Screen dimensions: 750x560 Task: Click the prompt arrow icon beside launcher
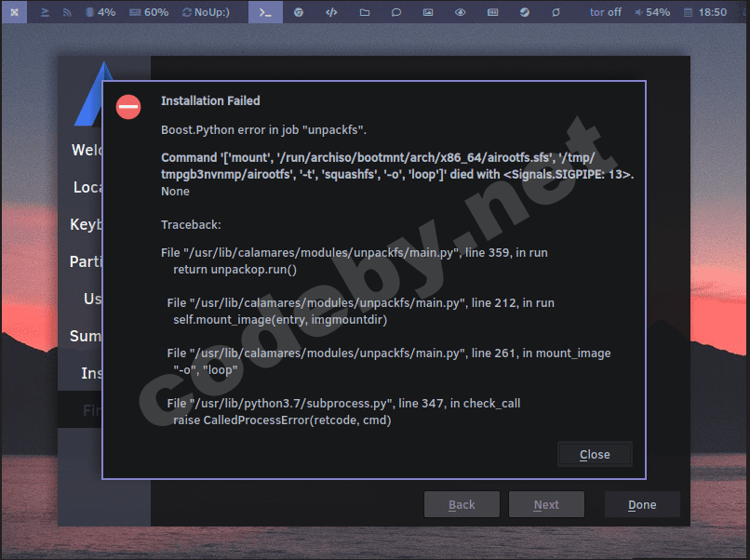45,12
